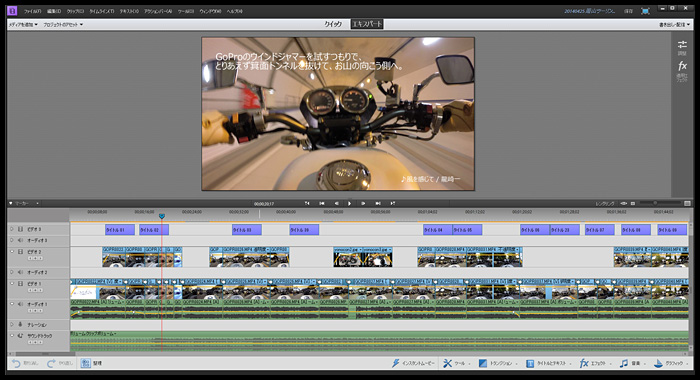Open the メディアを追加 dropdown

(23, 25)
